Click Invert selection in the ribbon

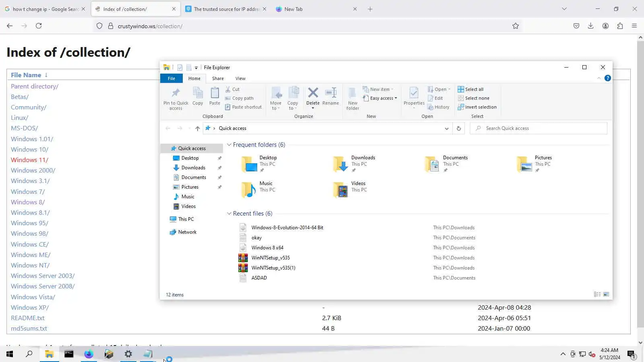(477, 107)
